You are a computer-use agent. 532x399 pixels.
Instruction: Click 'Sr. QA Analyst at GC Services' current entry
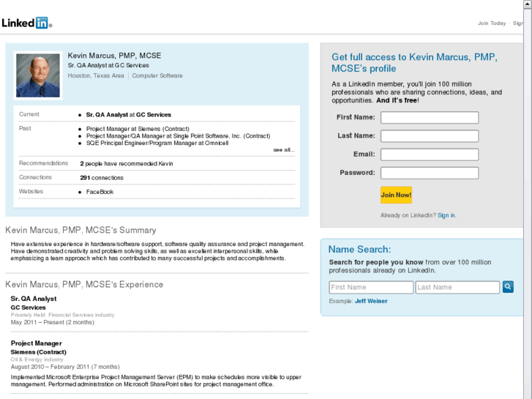129,115
